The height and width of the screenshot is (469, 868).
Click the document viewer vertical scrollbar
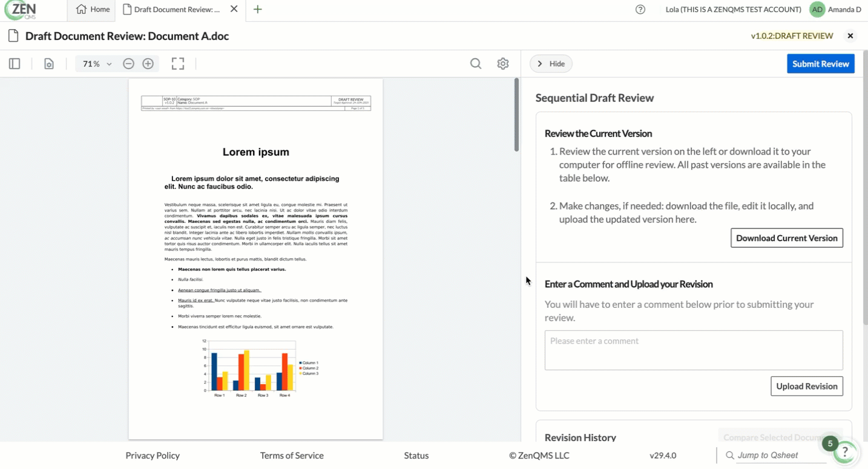[516, 115]
